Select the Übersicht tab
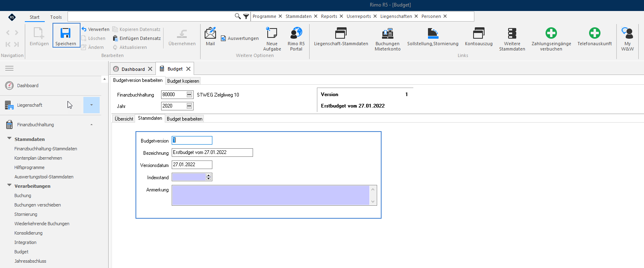This screenshot has height=268, width=644. pos(124,119)
